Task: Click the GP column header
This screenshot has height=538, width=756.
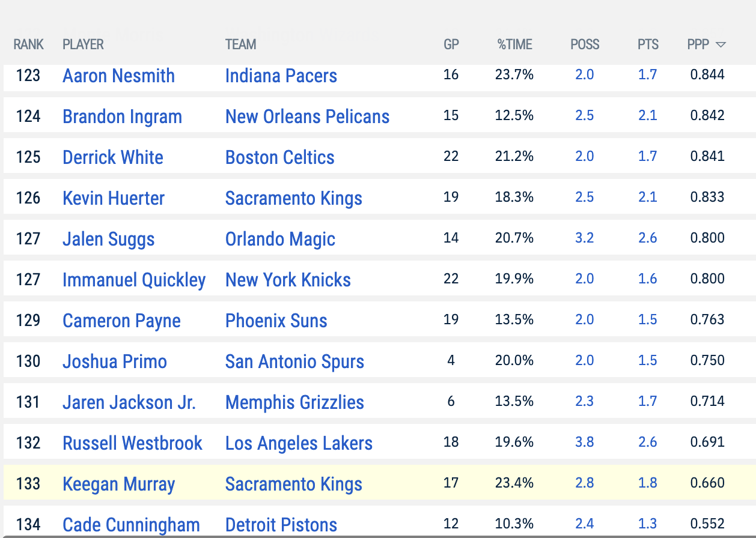Action: pyautogui.click(x=451, y=44)
